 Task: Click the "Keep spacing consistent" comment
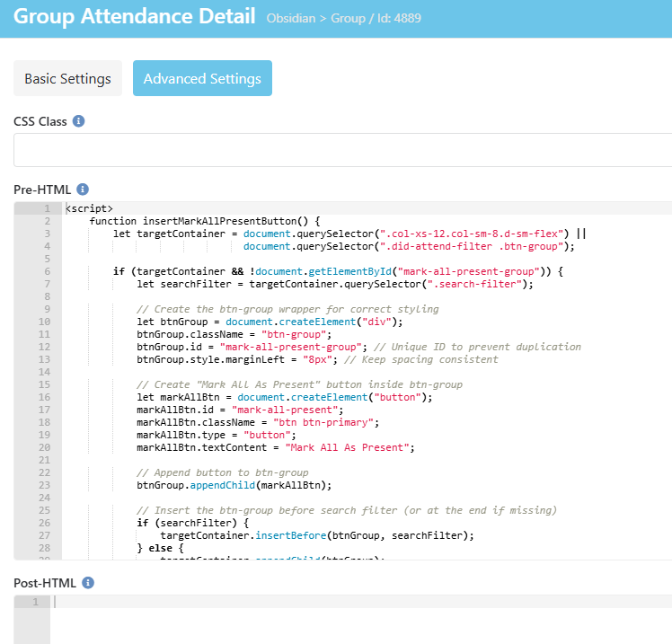pos(421,359)
